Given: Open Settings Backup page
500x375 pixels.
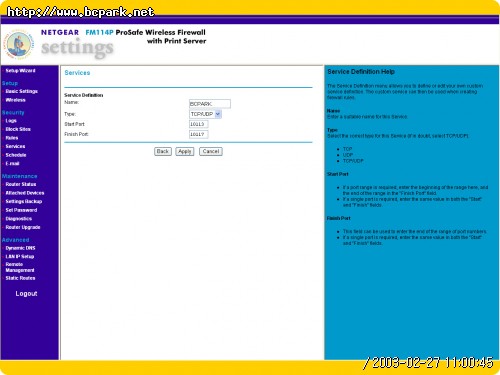Looking at the screenshot, I should 24,201.
